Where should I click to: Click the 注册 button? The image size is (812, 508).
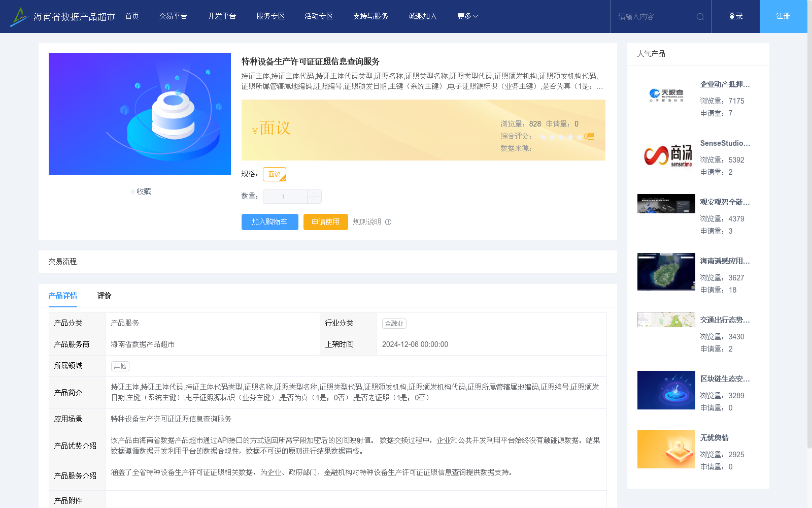pyautogui.click(x=783, y=16)
